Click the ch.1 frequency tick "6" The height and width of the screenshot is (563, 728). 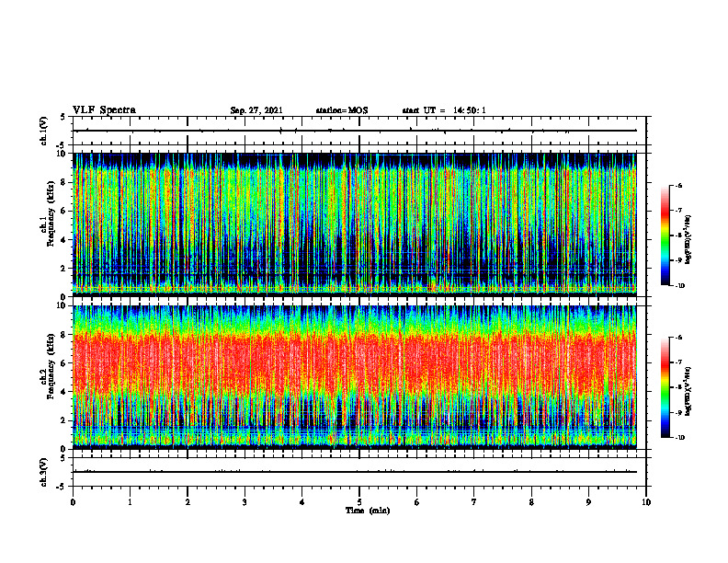(x=65, y=211)
